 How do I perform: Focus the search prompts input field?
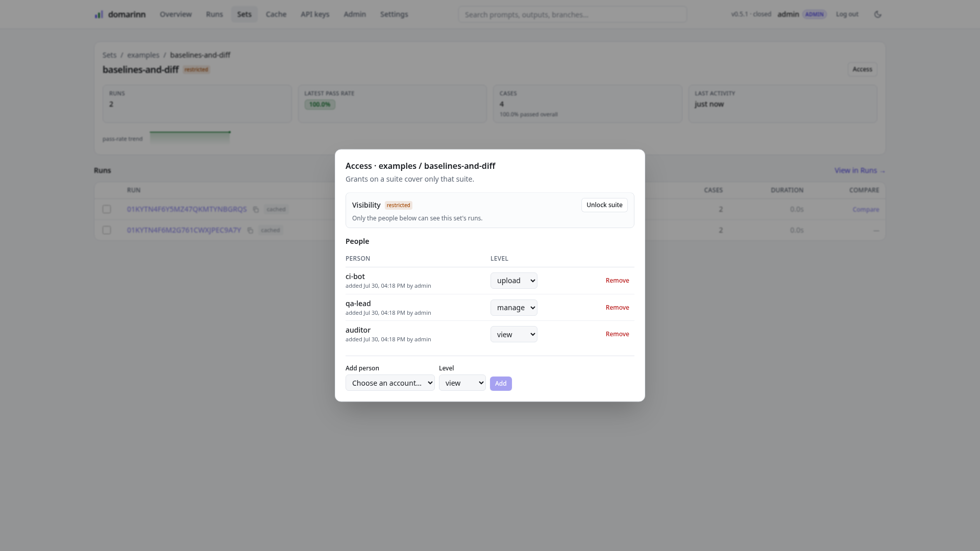(x=573, y=14)
